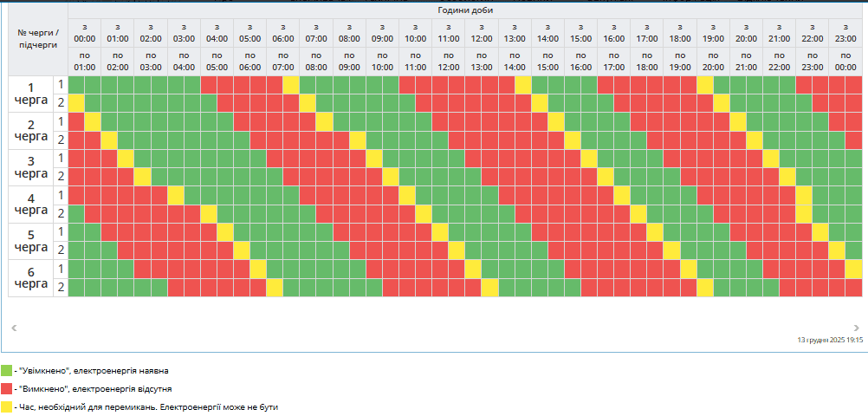Click the right scroll arrow below the table

(857, 328)
